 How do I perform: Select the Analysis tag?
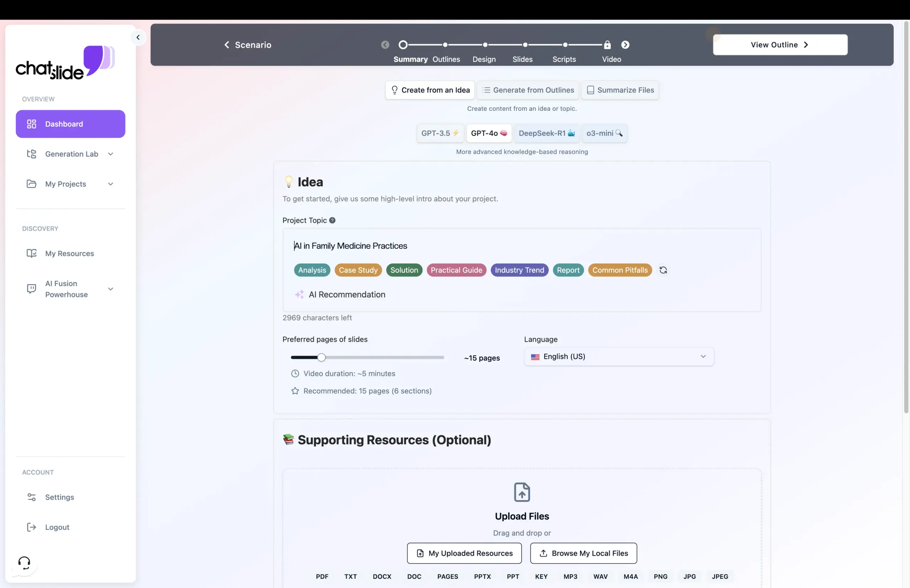click(x=312, y=270)
